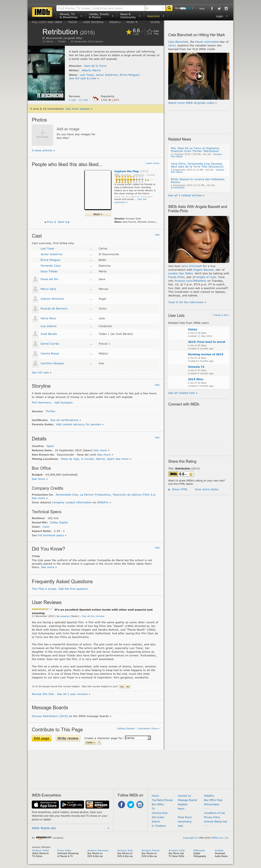Click María Mera's avatar icon
The image size is (261, 868).
(35, 318)
